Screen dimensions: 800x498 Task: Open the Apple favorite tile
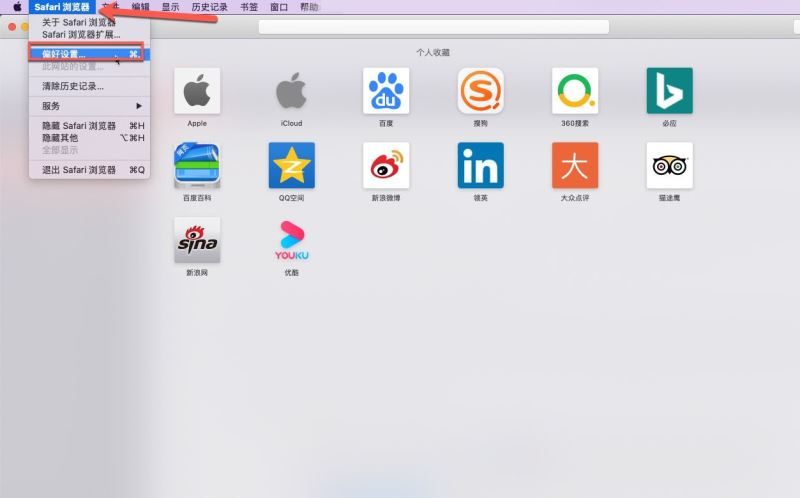tap(197, 91)
